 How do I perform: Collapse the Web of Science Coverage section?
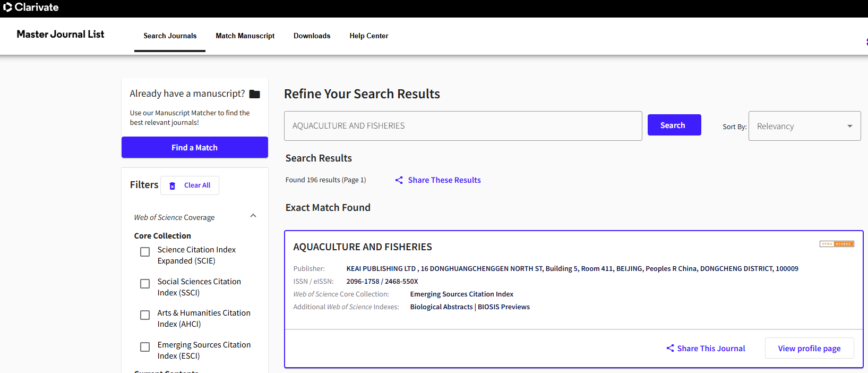pos(253,216)
